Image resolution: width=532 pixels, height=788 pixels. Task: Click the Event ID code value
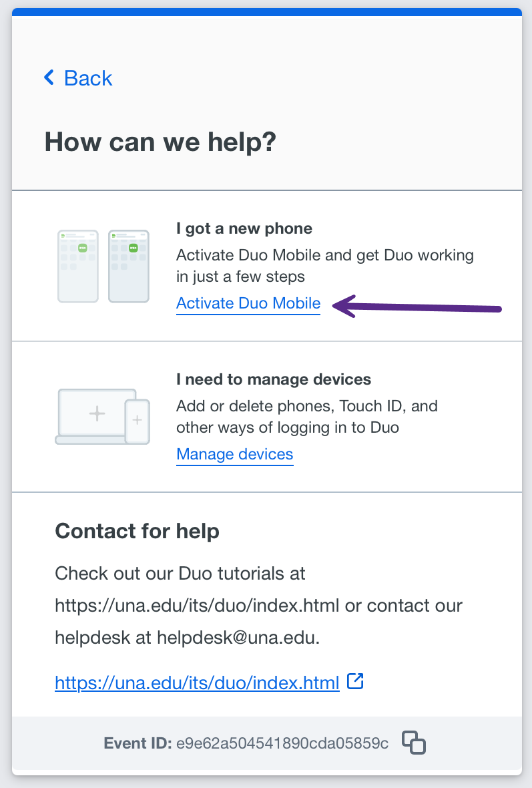click(282, 743)
